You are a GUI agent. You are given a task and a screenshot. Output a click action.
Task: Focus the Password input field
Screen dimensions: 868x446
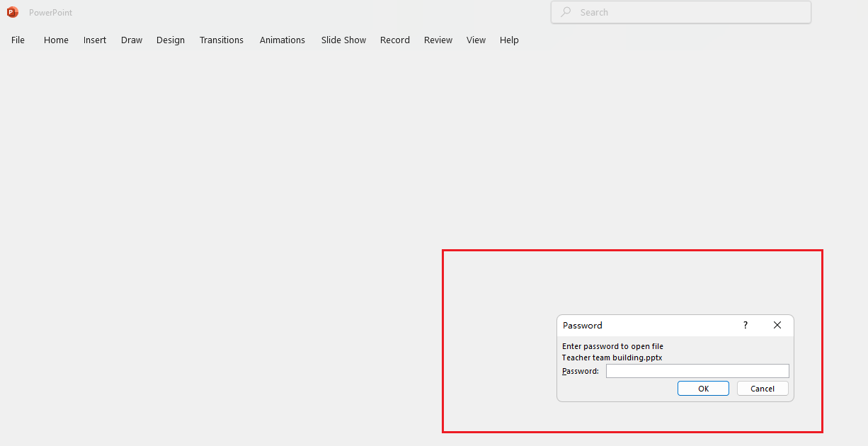tap(697, 371)
